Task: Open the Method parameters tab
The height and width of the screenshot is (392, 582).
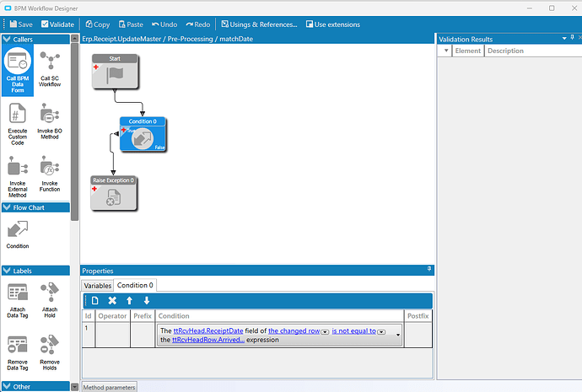Action: pos(109,387)
